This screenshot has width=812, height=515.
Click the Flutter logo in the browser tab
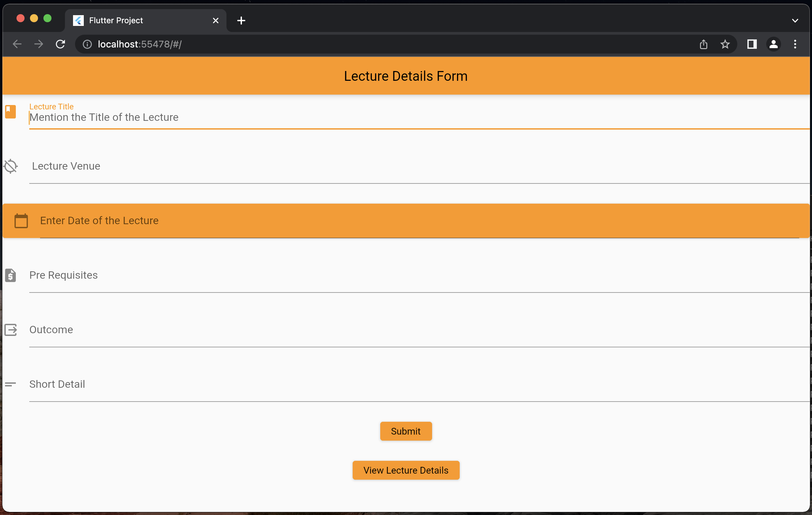click(x=78, y=20)
